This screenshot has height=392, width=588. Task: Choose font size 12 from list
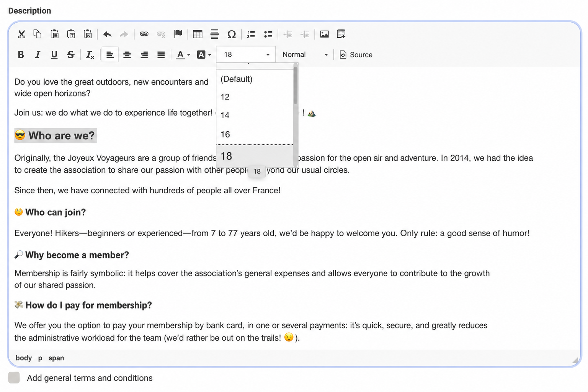tap(255, 97)
